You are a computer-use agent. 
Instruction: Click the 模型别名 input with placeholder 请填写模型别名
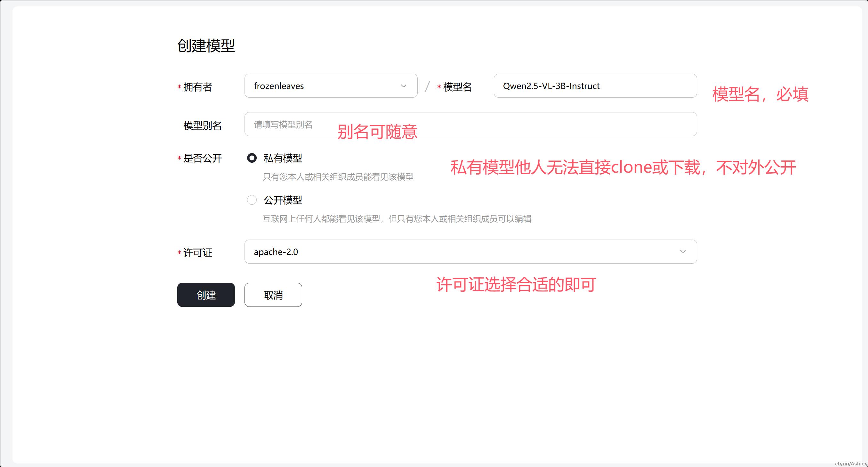pos(470,124)
